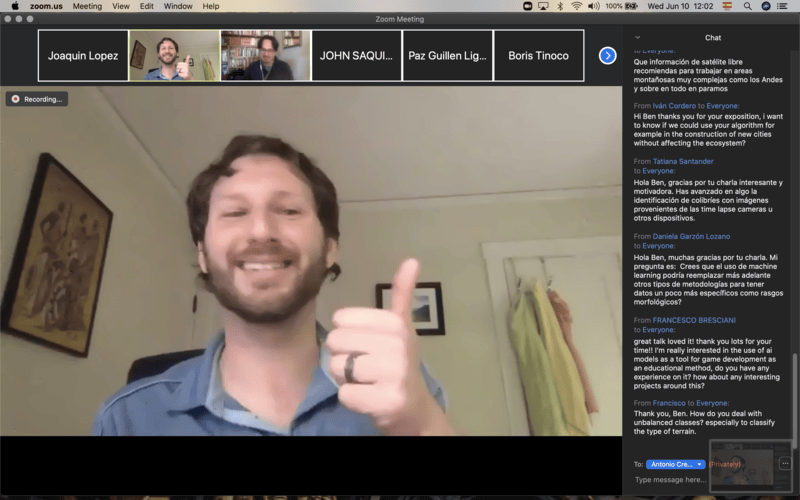
Task: Click the Siri icon in menu bar
Action: click(x=765, y=6)
